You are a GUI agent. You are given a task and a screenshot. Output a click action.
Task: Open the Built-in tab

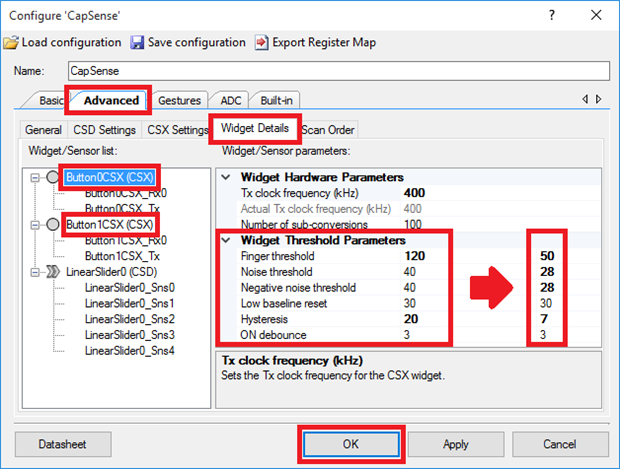[x=276, y=100]
